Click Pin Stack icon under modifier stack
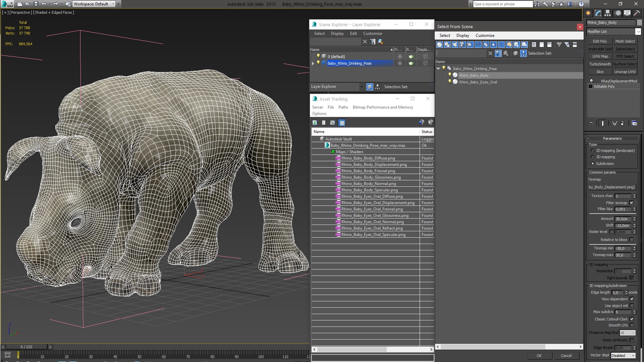The image size is (644, 362). (591, 123)
